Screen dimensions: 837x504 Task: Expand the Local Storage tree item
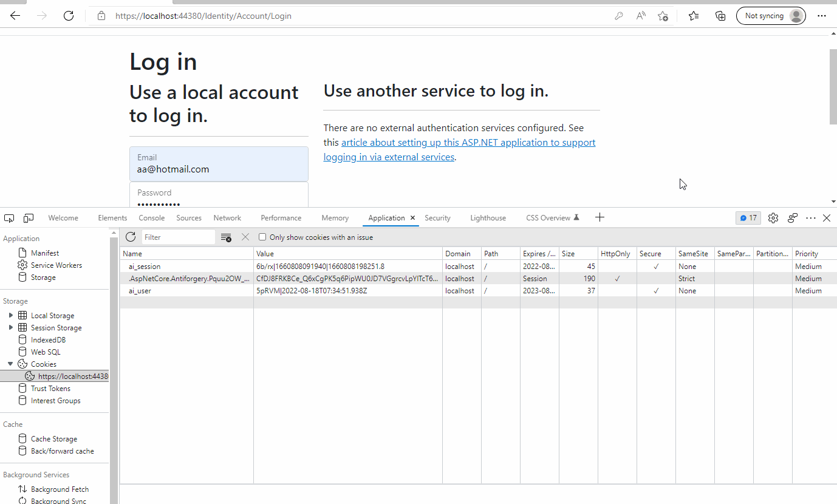(10, 315)
